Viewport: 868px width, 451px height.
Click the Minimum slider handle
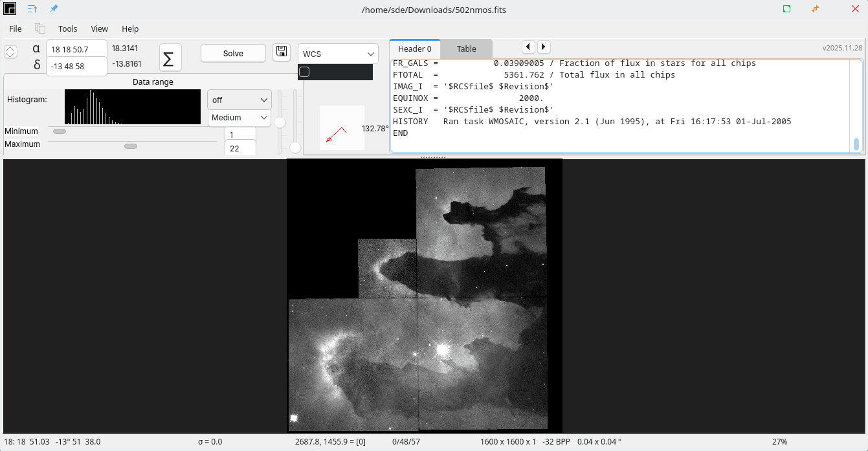pyautogui.click(x=60, y=131)
